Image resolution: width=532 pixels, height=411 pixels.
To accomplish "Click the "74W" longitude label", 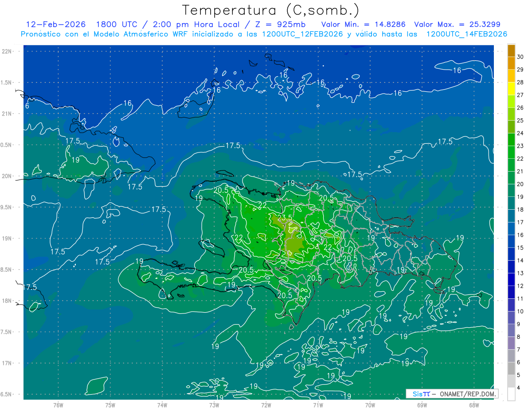I will pos(162,405).
